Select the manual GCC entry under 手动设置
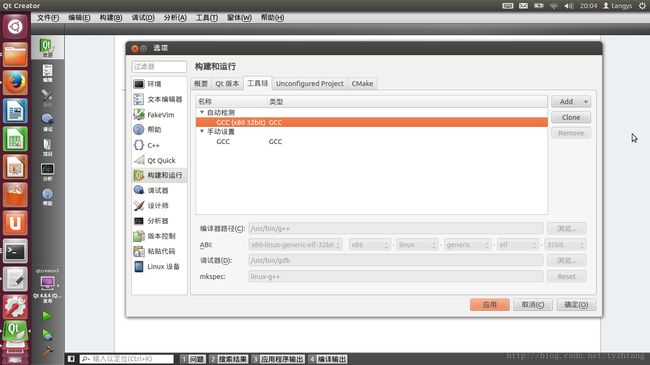The image size is (650, 365). coord(372,141)
